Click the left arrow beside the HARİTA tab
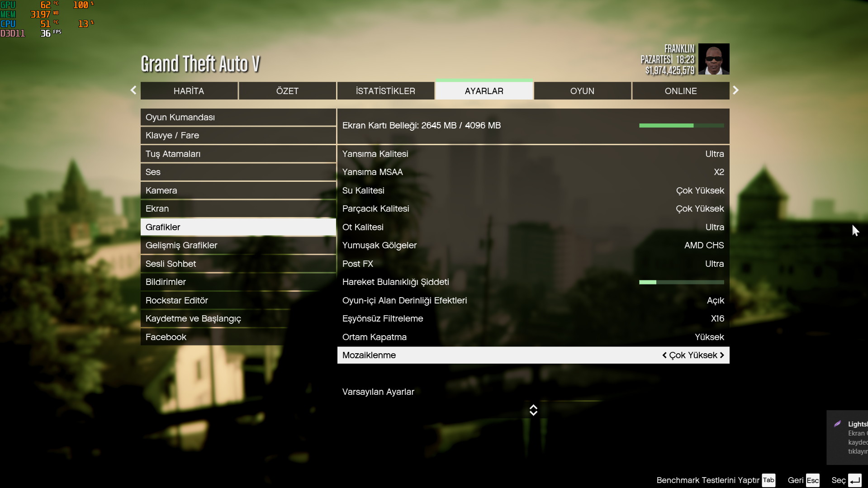This screenshot has height=488, width=868. 133,90
